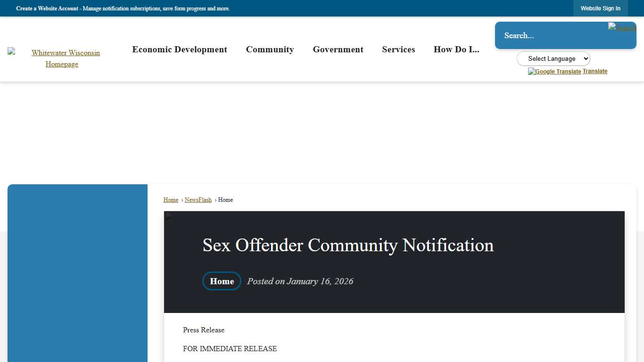This screenshot has height=362, width=644.
Task: Open the Select Language dropdown
Action: [553, 58]
